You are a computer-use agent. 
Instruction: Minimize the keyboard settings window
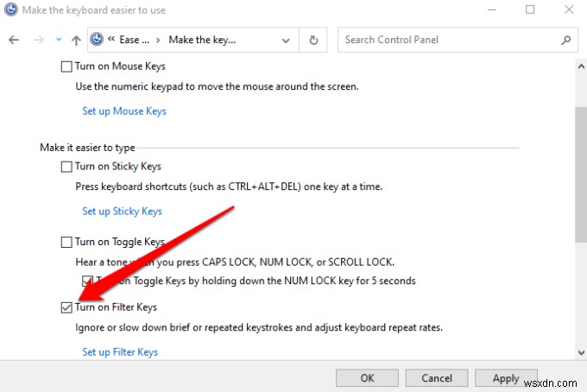(x=492, y=9)
